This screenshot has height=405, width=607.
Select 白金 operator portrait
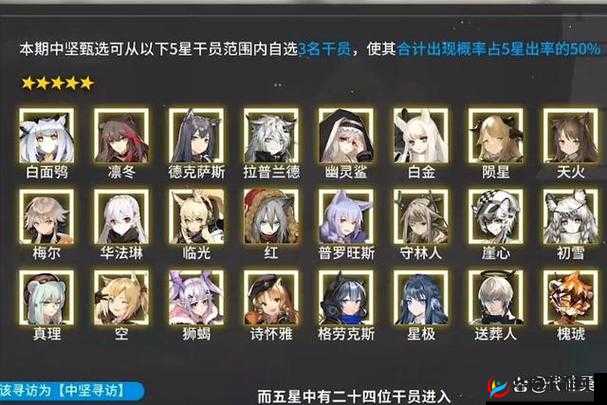click(x=421, y=136)
